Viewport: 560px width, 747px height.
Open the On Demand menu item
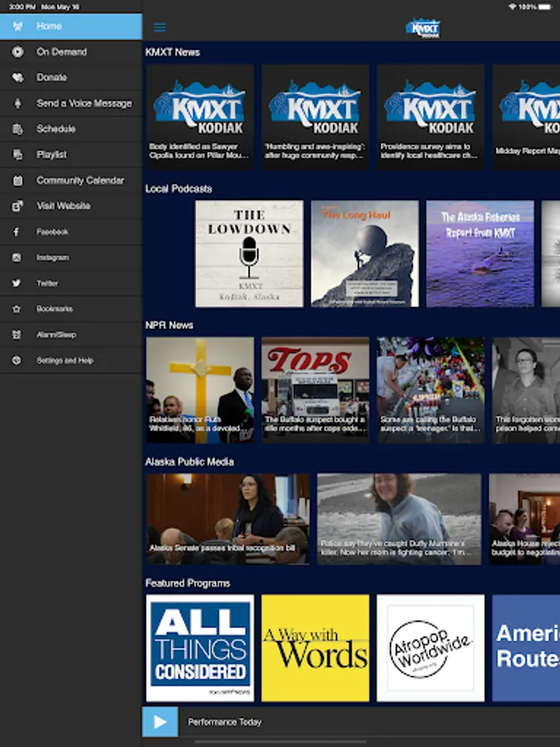point(71,52)
